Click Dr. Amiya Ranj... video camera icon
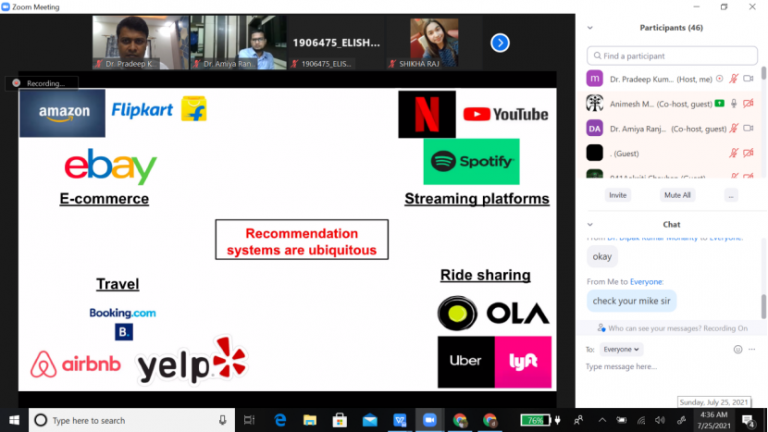The height and width of the screenshot is (432, 768). click(748, 128)
